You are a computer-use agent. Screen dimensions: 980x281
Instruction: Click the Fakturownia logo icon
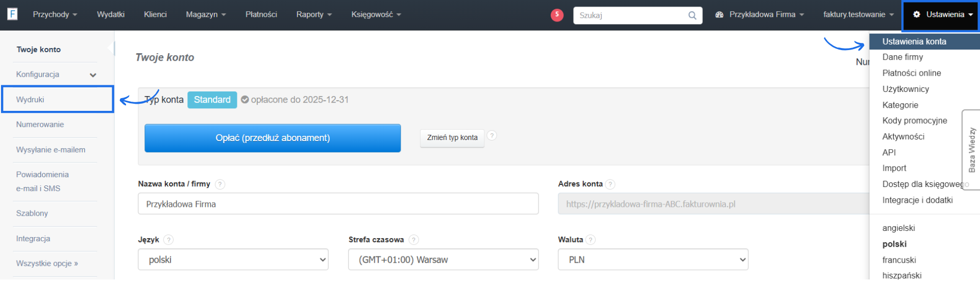[x=12, y=14]
